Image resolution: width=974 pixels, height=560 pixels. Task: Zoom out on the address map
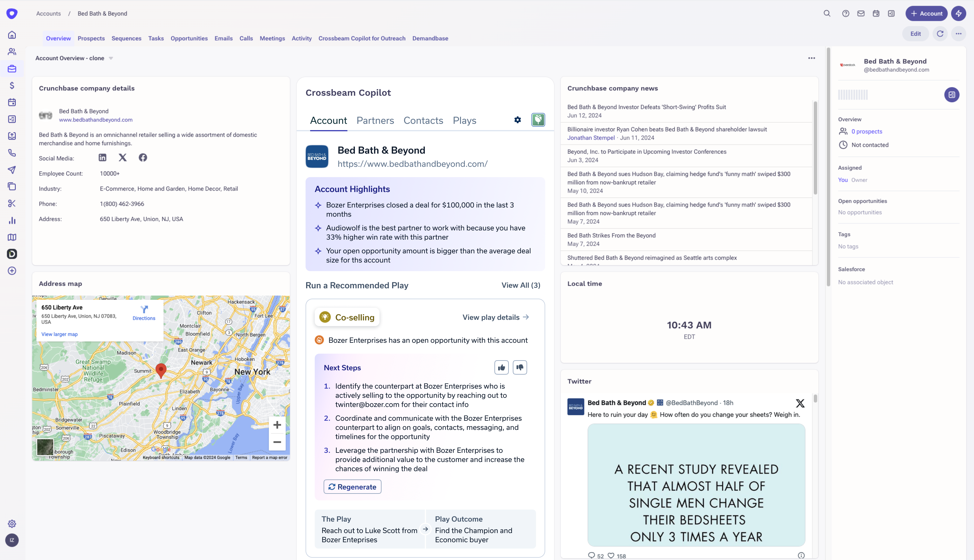[x=277, y=442]
